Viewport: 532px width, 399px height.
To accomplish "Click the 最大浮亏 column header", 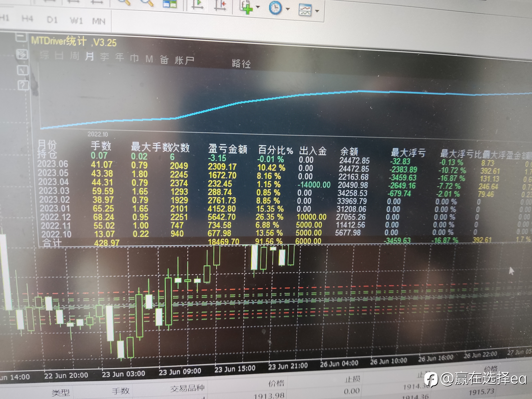I will (408, 153).
